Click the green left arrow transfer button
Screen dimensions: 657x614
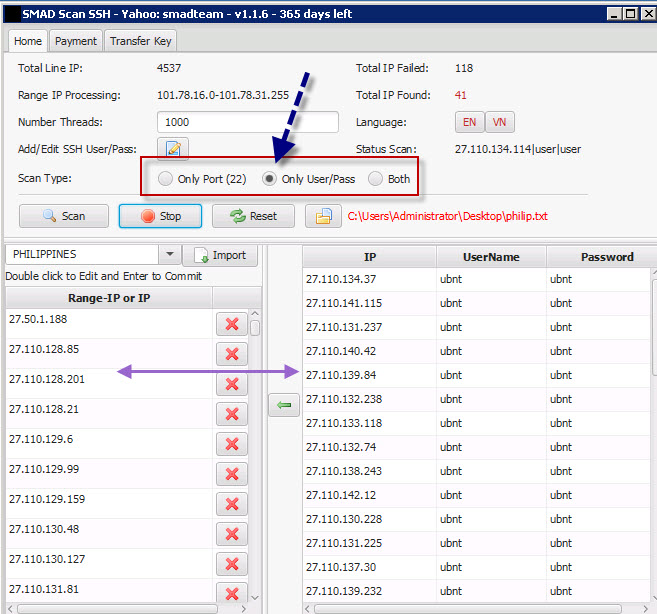coord(284,406)
